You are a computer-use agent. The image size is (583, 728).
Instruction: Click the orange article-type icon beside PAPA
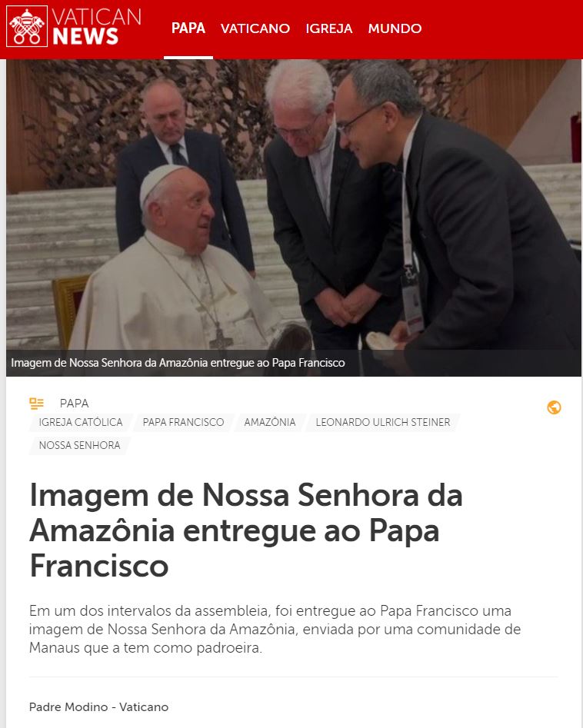click(37, 404)
